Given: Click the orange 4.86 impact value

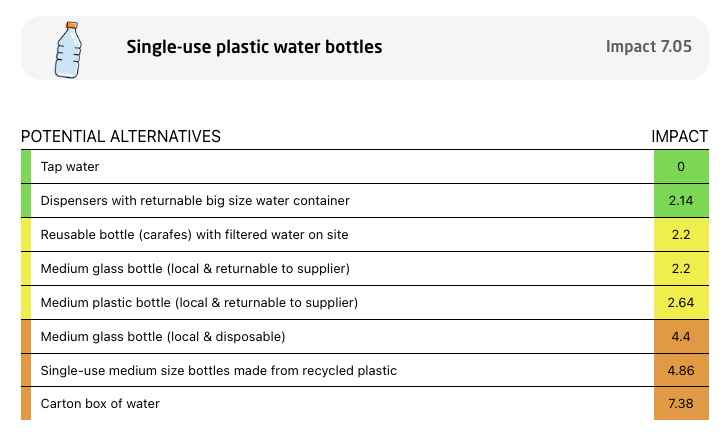Looking at the screenshot, I should [681, 370].
